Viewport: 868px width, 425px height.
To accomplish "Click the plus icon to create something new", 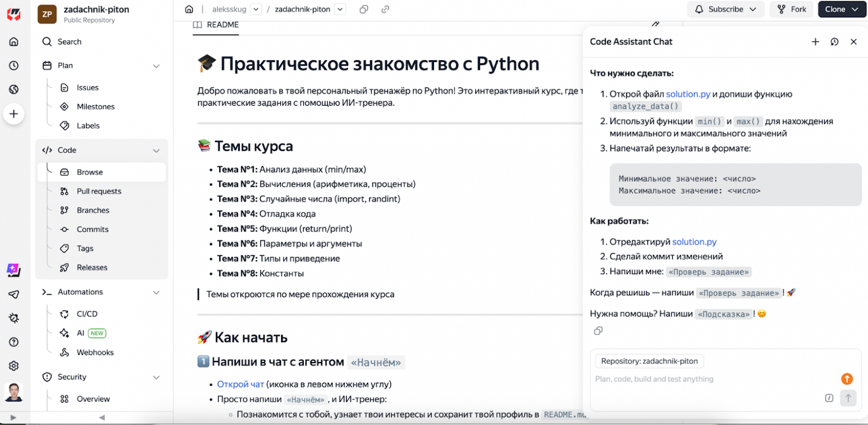I will 14,113.
